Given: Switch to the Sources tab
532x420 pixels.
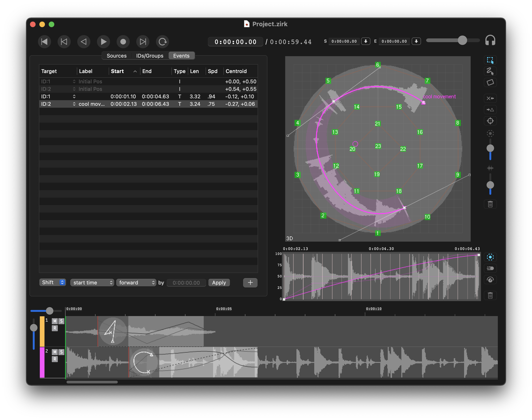Looking at the screenshot, I should (x=117, y=56).
